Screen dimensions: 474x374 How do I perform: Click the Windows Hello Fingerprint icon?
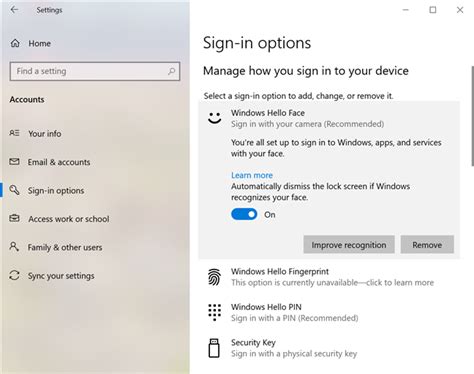pos(214,277)
